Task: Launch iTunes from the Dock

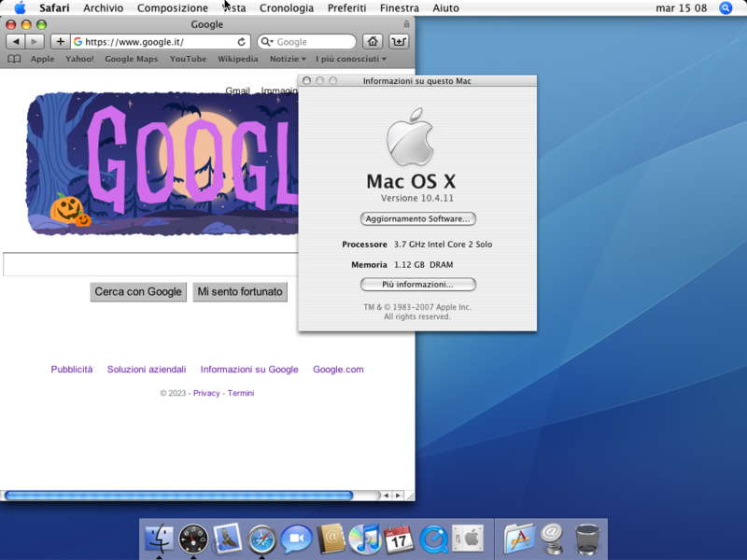Action: [364, 539]
